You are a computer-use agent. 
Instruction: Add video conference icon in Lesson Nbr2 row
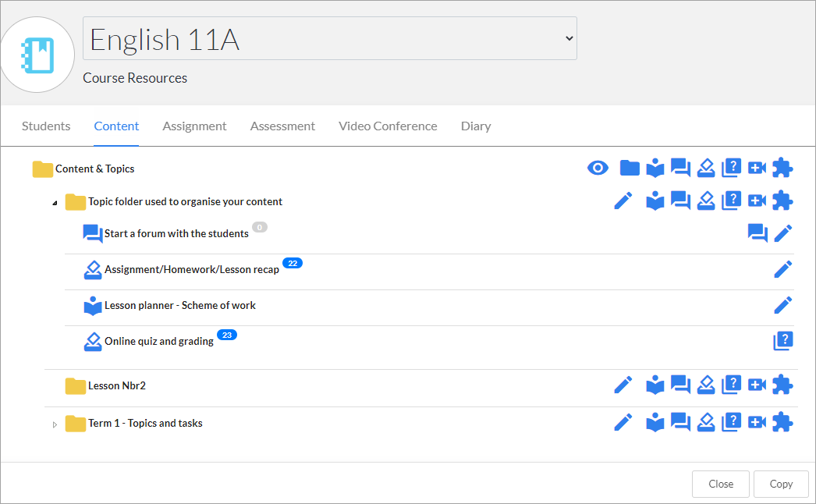click(757, 385)
